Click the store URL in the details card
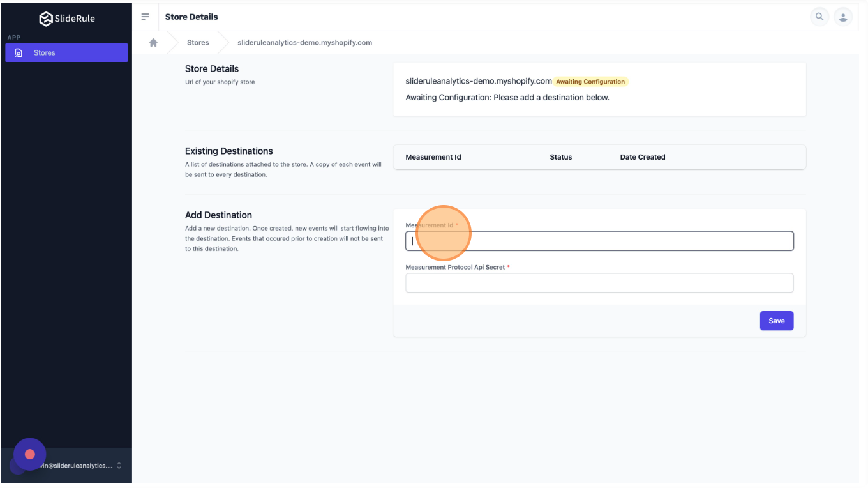This screenshot has width=868, height=488. pos(479,81)
